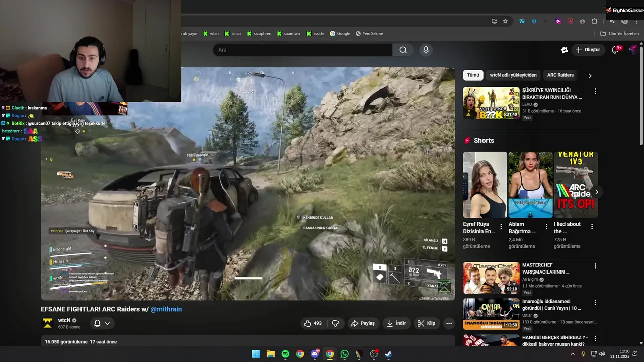Open the wtcN channel name link
Image resolution: width=644 pixels, height=362 pixels.
tap(64, 320)
